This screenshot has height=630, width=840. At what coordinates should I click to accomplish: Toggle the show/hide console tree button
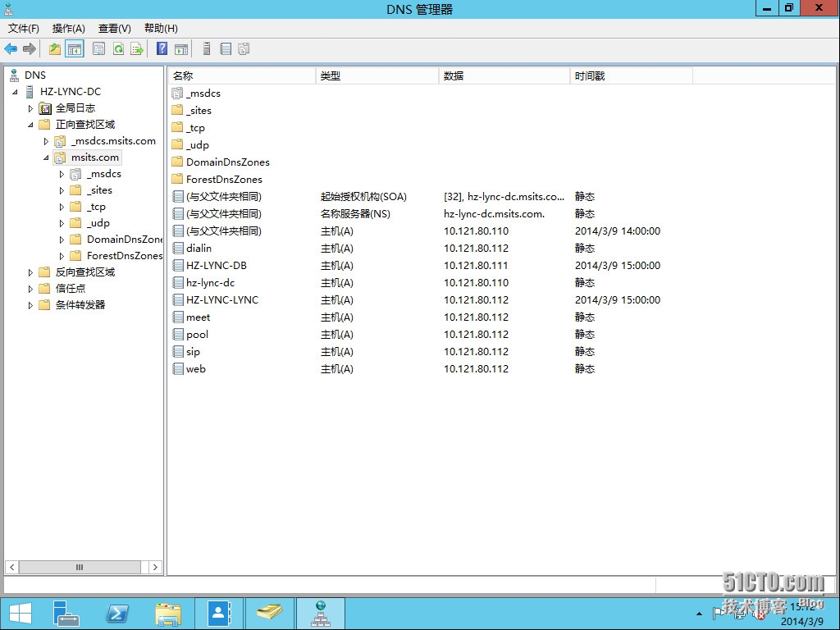pos(75,49)
